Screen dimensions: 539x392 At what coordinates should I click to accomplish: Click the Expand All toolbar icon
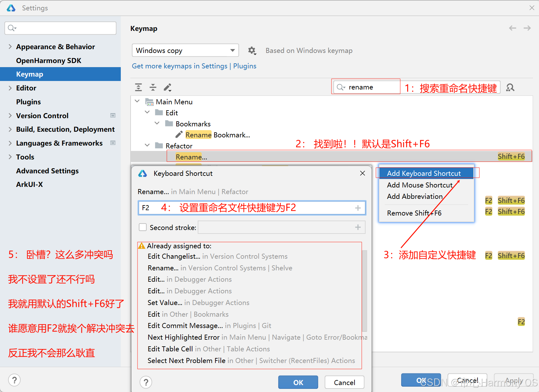pos(138,87)
